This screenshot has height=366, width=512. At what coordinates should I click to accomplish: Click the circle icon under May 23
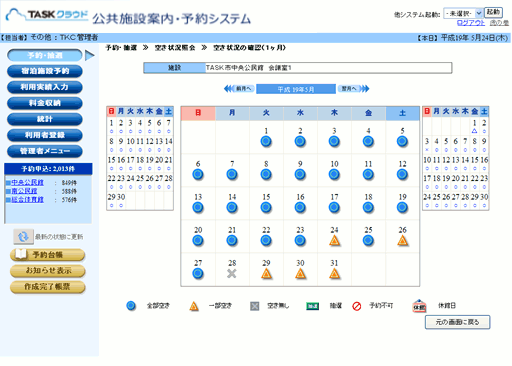pos(300,240)
